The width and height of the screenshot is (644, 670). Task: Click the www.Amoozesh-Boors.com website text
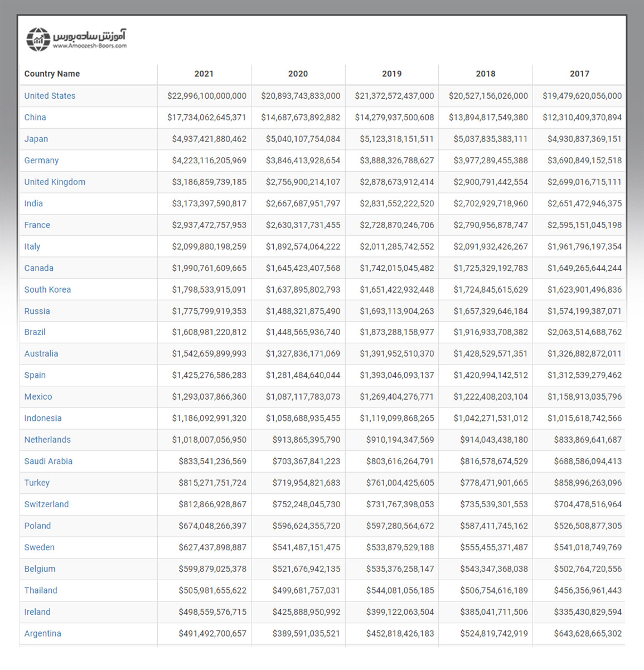[x=90, y=46]
